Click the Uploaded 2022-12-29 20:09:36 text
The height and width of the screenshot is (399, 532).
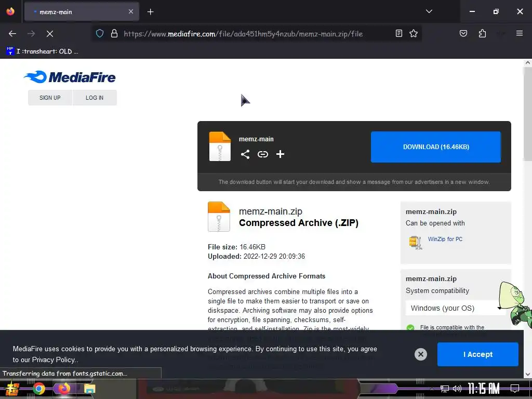coord(256,257)
